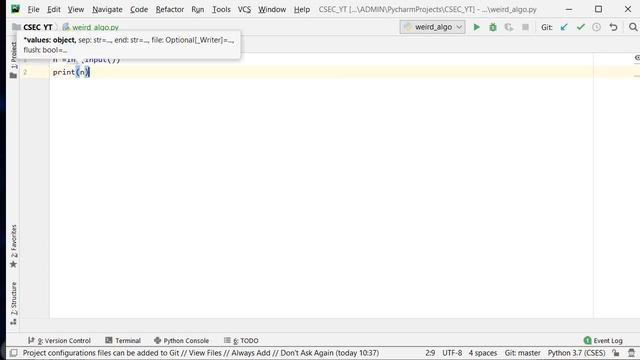
Task: Open the Terminal tool window
Action: pyautogui.click(x=123, y=340)
